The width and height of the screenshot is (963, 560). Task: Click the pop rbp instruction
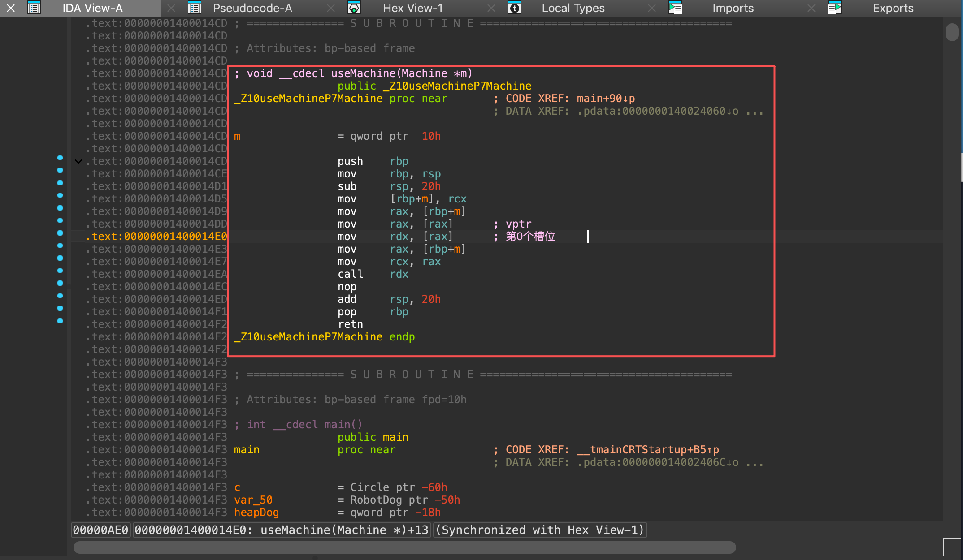pyautogui.click(x=373, y=312)
